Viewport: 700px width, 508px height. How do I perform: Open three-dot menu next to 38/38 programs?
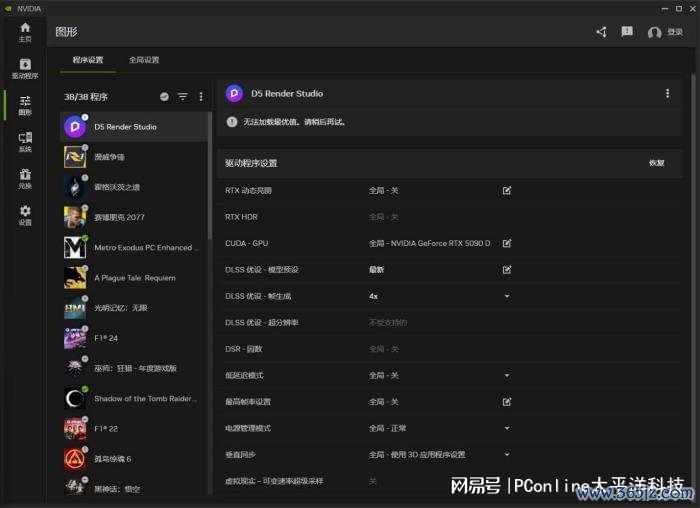(x=201, y=96)
